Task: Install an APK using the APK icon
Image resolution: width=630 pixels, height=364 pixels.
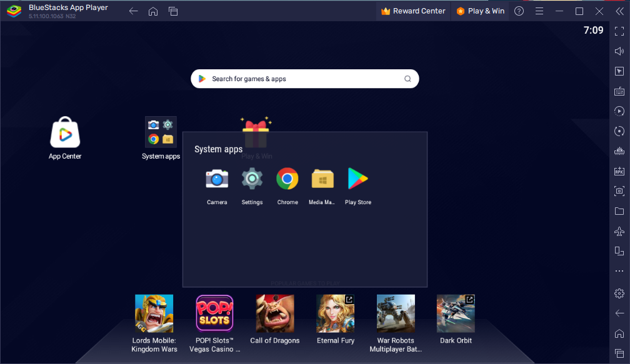Action: [x=619, y=171]
